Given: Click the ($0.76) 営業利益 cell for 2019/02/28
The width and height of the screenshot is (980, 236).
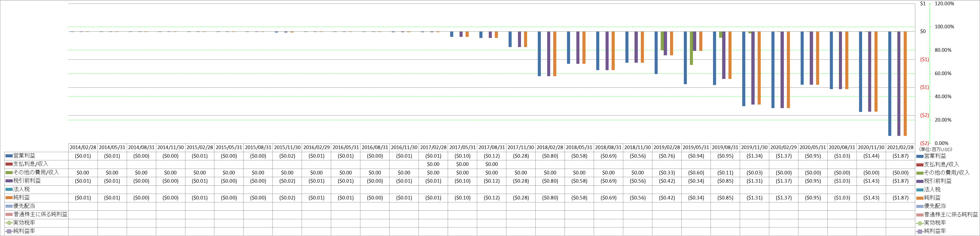Looking at the screenshot, I should 667,156.
